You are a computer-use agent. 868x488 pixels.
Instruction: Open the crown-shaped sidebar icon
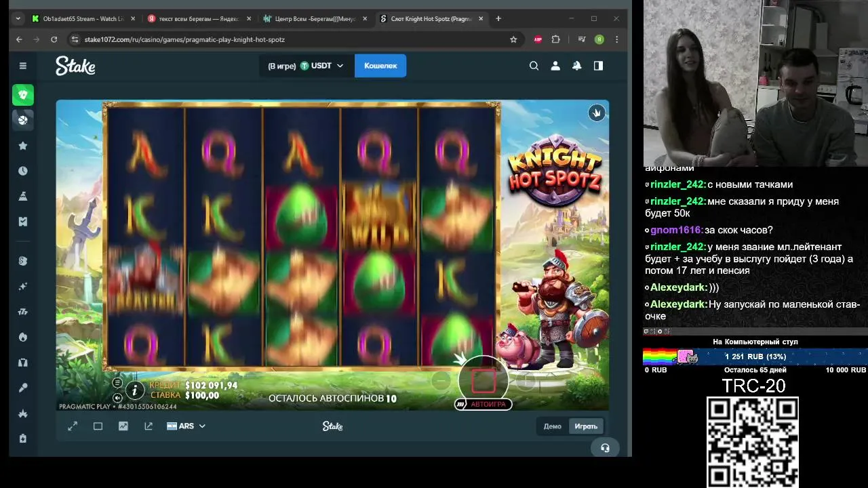coord(22,413)
